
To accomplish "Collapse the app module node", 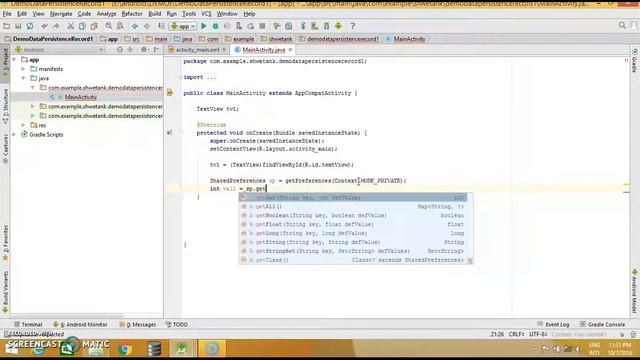I will (x=15, y=60).
